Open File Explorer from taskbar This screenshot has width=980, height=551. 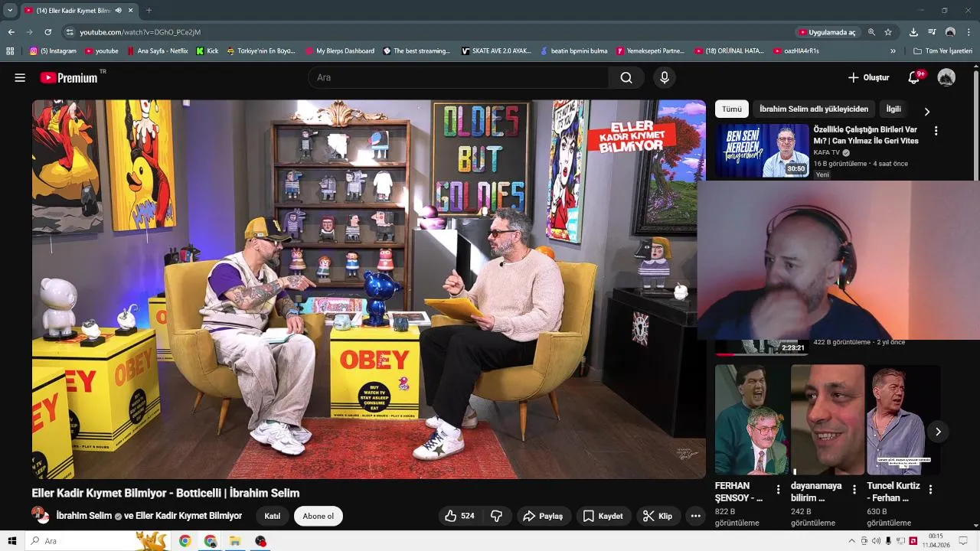235,541
